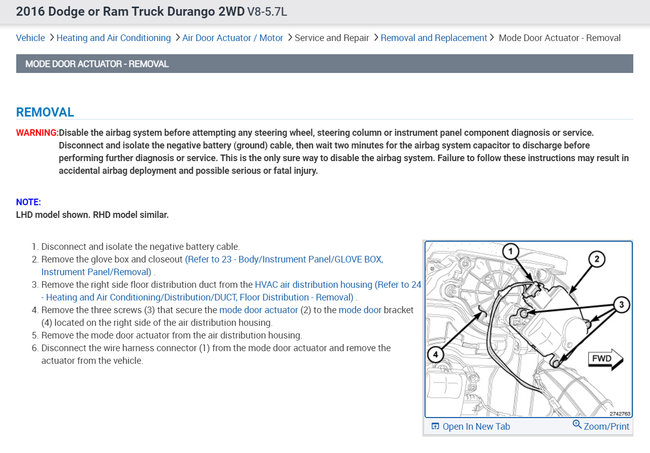Click the Open In New Tab icon
This screenshot has width=650, height=453.
pyautogui.click(x=435, y=426)
